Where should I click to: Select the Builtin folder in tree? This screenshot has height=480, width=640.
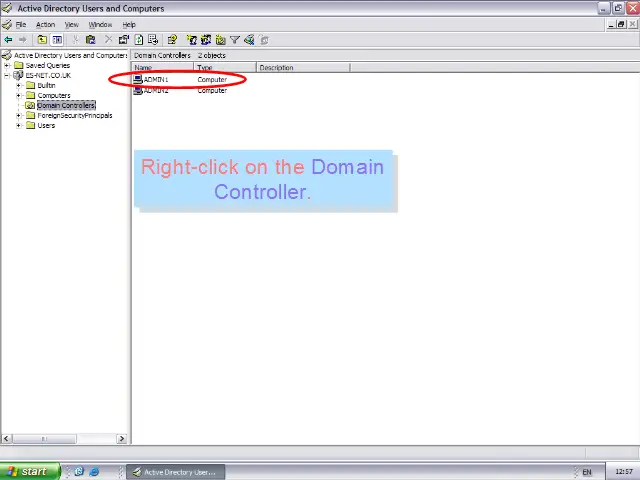point(46,85)
